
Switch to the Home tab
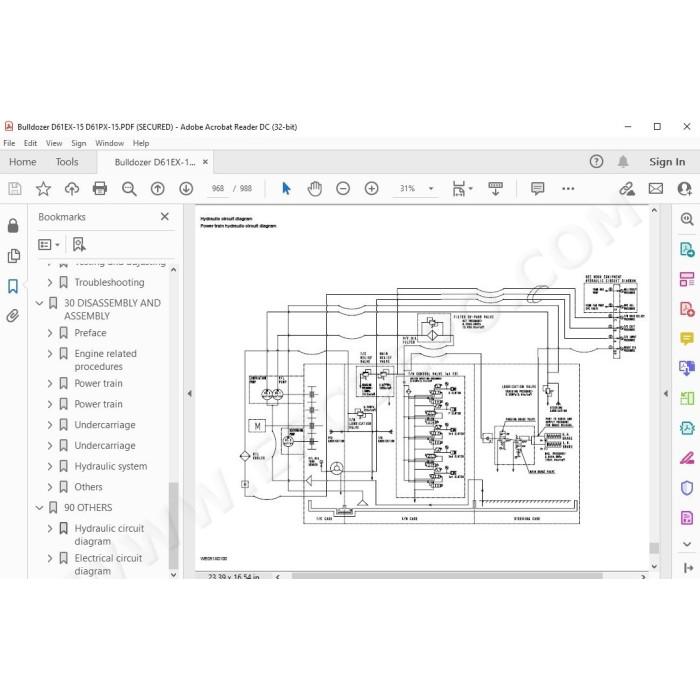23,162
